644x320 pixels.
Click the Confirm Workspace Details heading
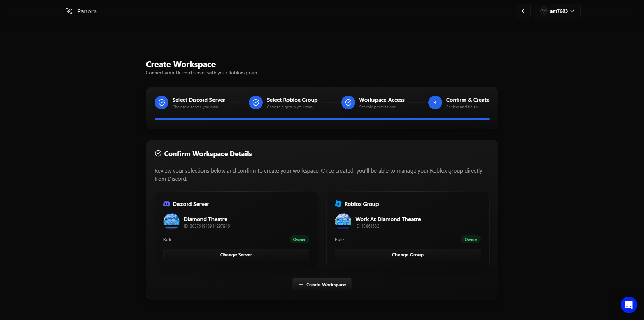click(x=208, y=154)
